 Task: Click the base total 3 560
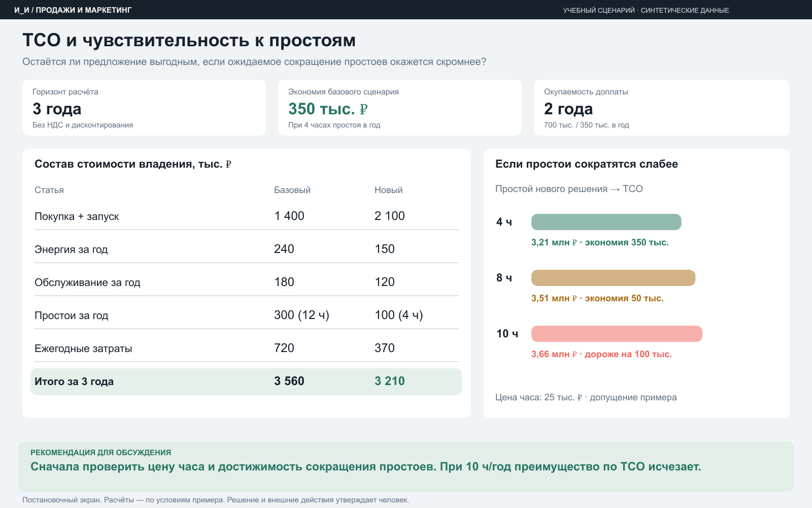[x=289, y=381]
